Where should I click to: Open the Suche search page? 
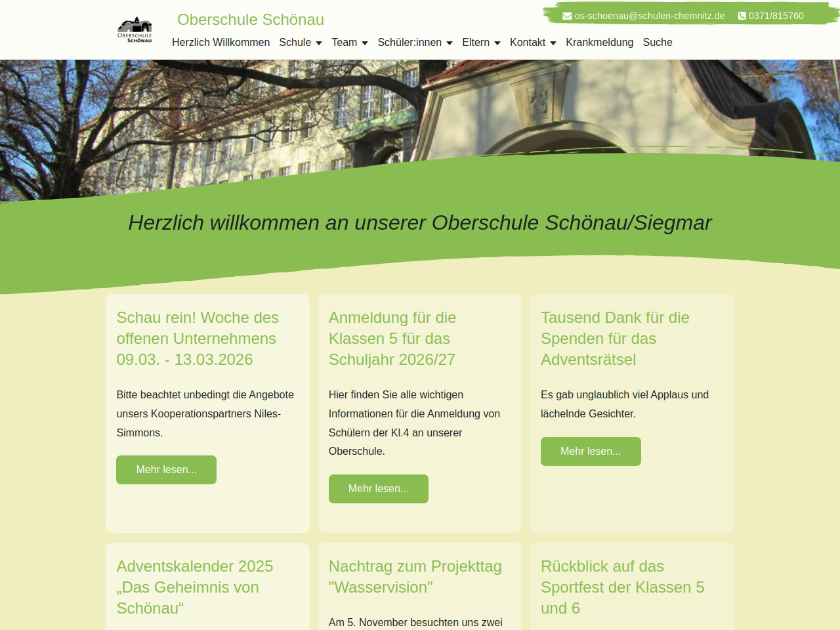click(658, 42)
